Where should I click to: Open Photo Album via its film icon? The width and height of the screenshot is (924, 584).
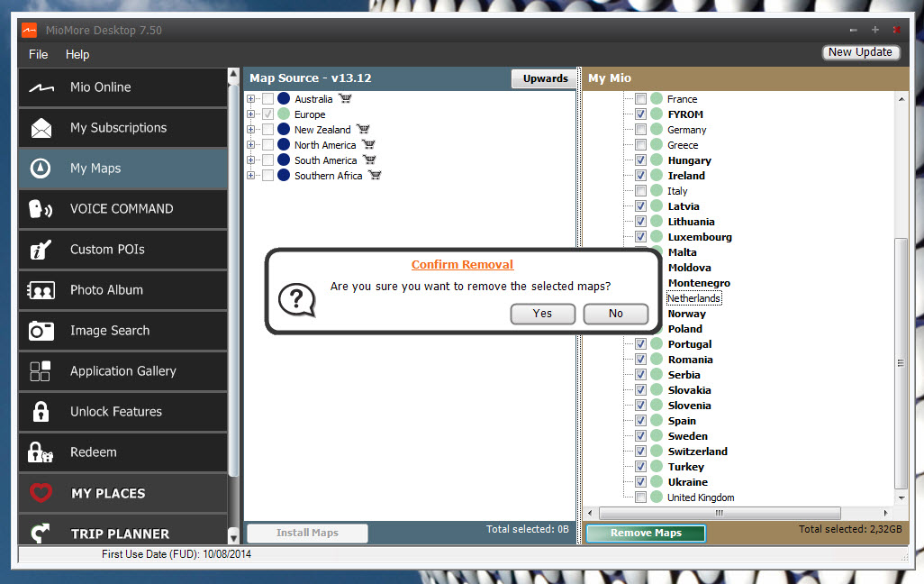click(41, 290)
